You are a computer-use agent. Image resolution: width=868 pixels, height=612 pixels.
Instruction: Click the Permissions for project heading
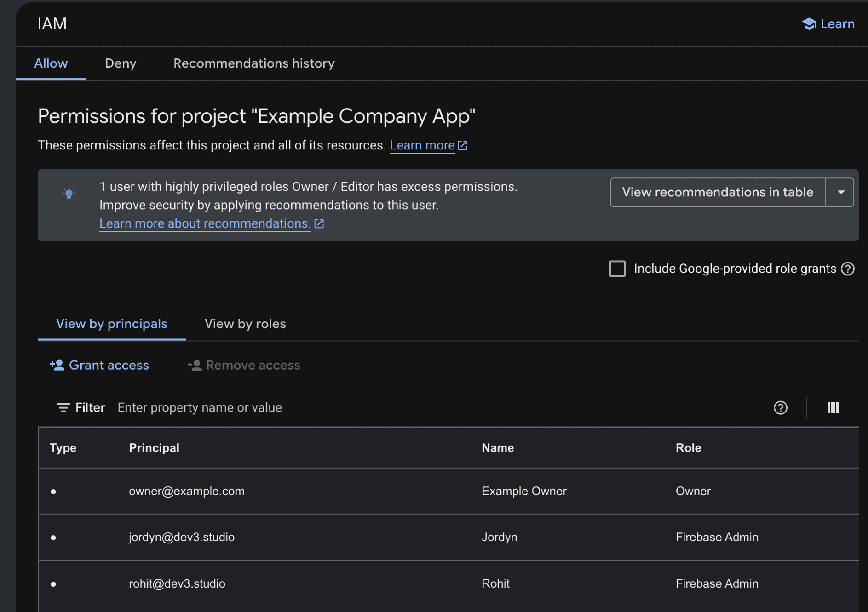coord(257,116)
